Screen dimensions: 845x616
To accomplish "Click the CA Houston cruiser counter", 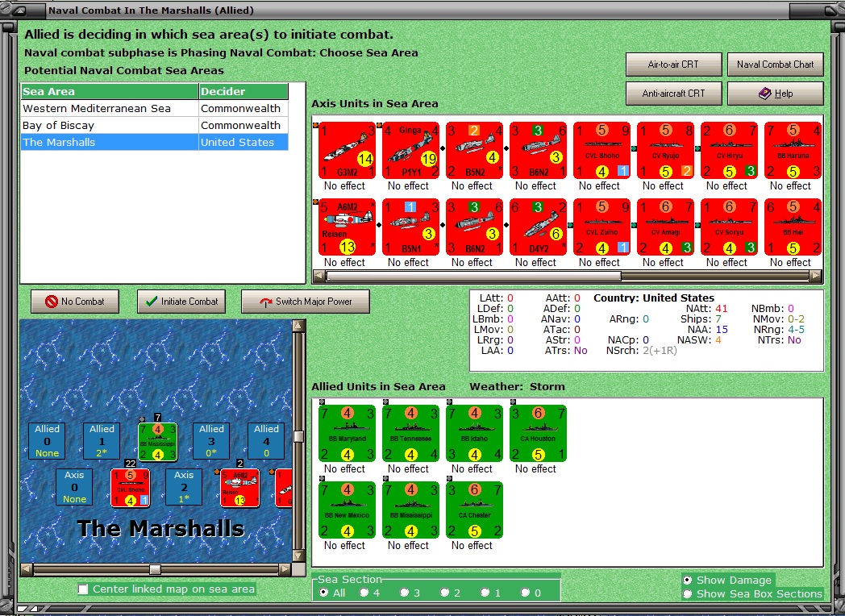I will [538, 434].
